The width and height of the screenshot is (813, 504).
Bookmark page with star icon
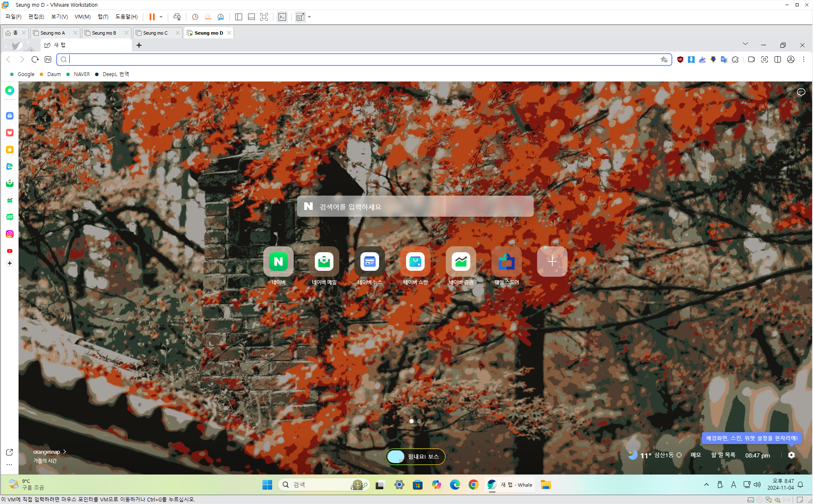664,60
